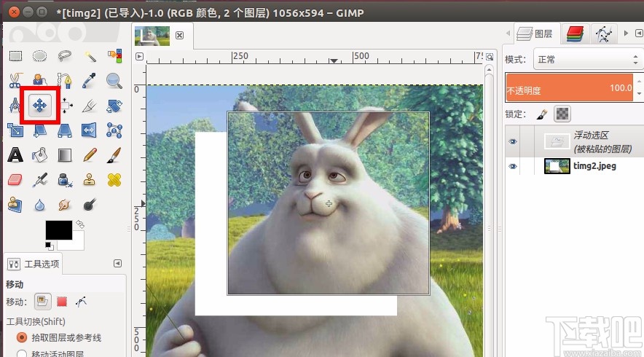Click the timg2 image tab thumbnail
The height and width of the screenshot is (357, 644).
click(x=152, y=36)
